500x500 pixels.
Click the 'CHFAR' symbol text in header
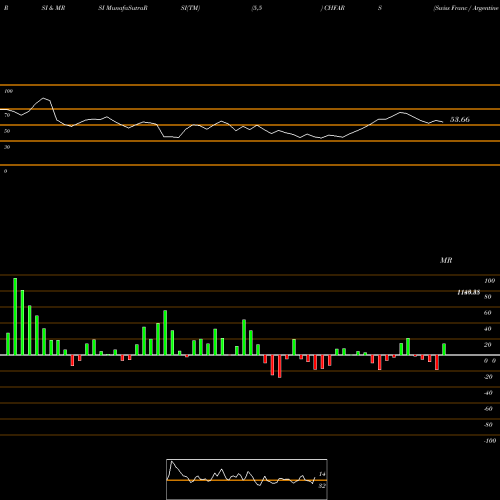pos(334,8)
